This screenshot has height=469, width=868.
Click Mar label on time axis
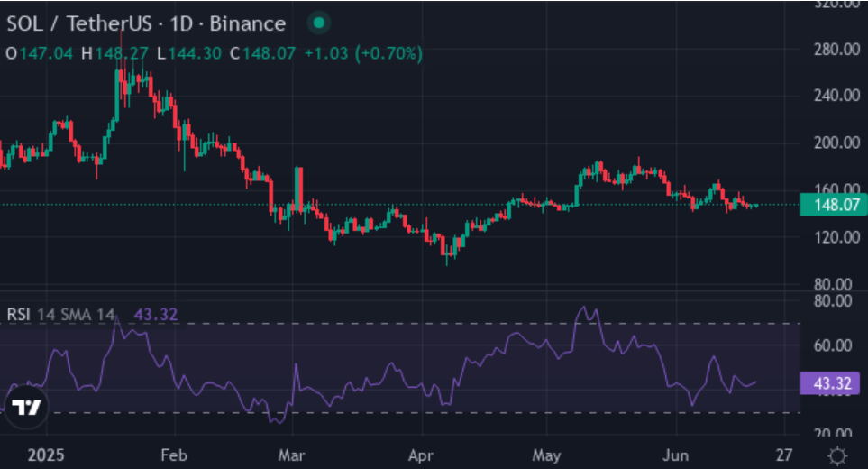point(291,455)
